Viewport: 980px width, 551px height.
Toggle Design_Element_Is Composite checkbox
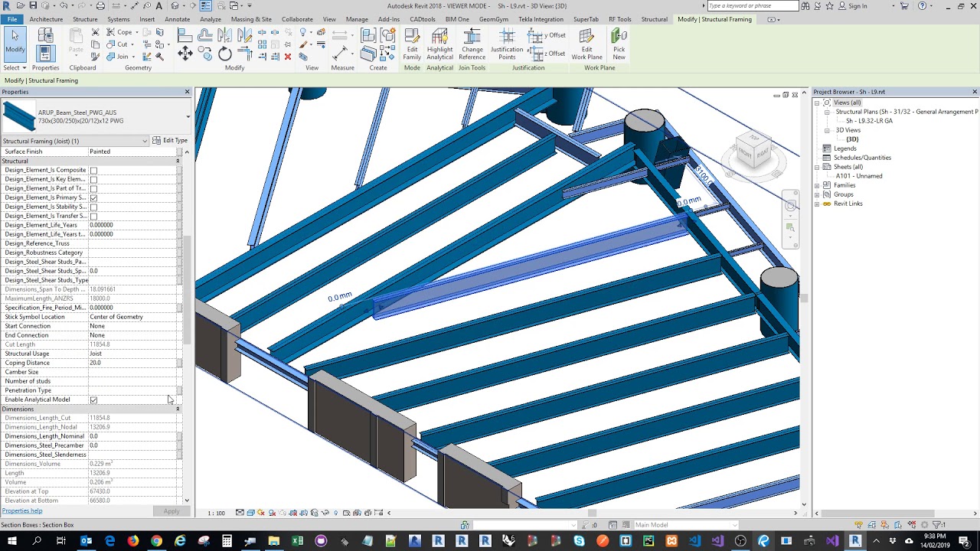pos(93,170)
